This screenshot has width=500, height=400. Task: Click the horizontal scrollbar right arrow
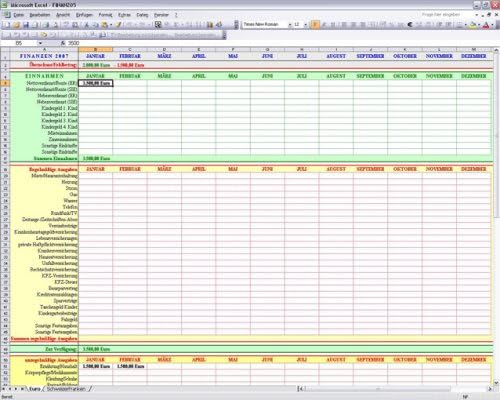coord(490,389)
